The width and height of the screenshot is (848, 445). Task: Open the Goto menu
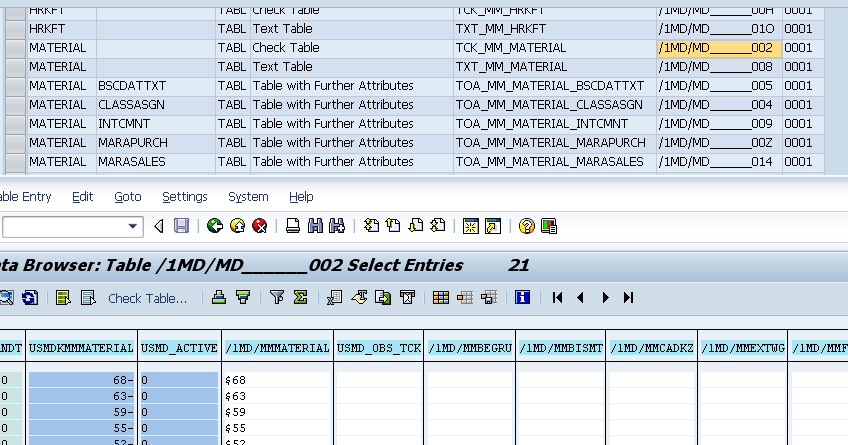(128, 197)
